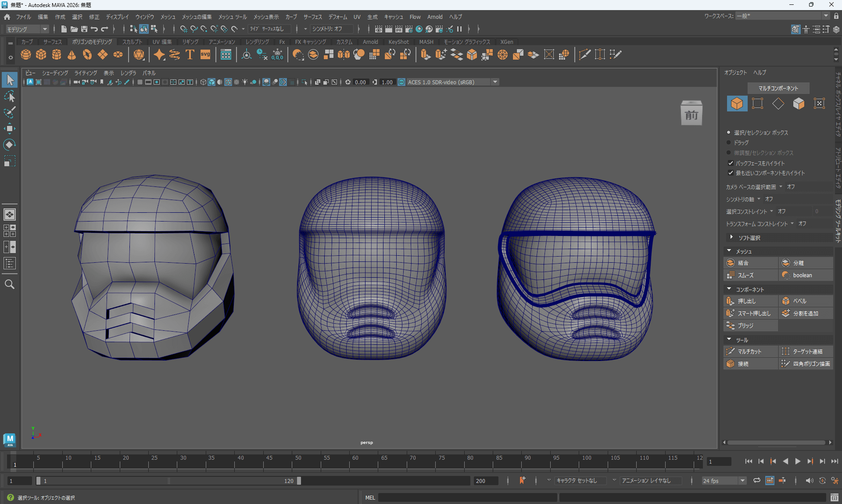Click the MEL command input field
The image size is (842, 504).
[467, 497]
